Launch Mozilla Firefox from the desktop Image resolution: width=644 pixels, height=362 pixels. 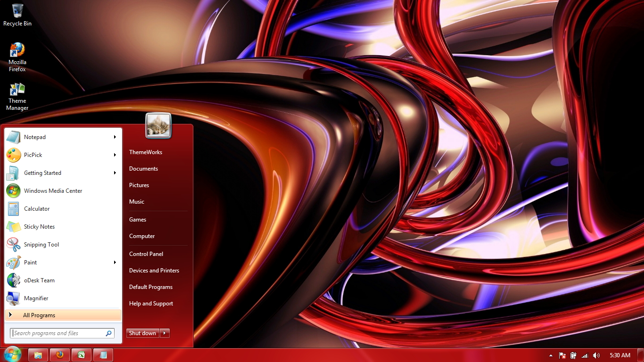click(x=17, y=57)
